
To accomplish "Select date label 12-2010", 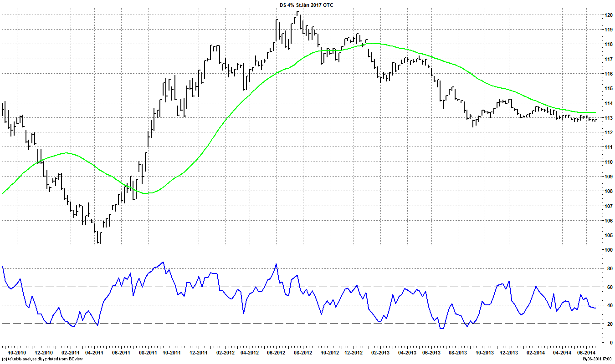I will click(x=44, y=352).
